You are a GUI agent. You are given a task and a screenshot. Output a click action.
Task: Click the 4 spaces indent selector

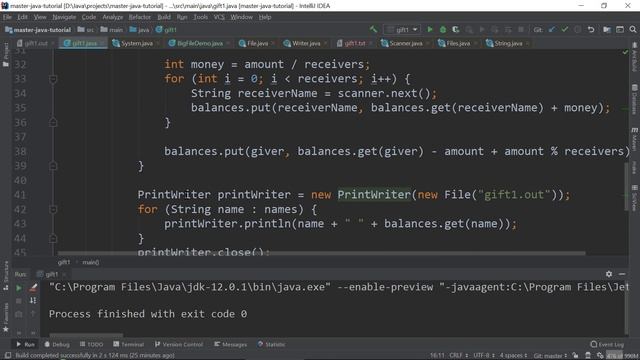[x=513, y=356]
